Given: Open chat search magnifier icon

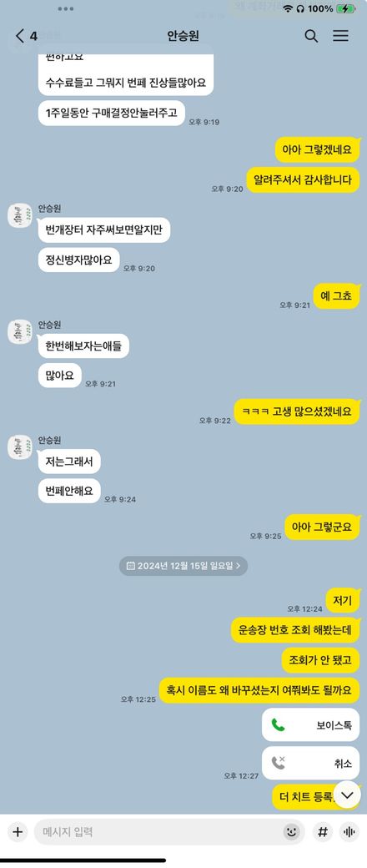Looking at the screenshot, I should point(312,37).
